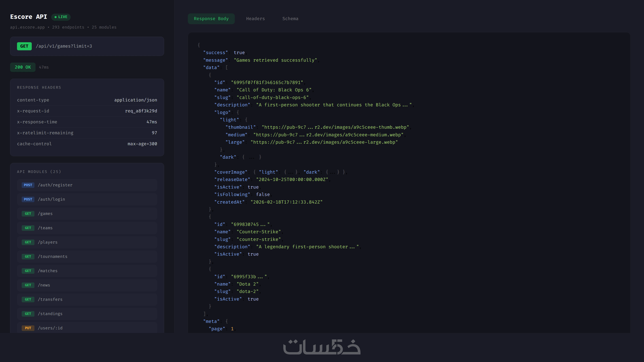Viewport: 644px width, 362px height.
Task: Click the GET badge beside /tournaments
Action: (28, 257)
